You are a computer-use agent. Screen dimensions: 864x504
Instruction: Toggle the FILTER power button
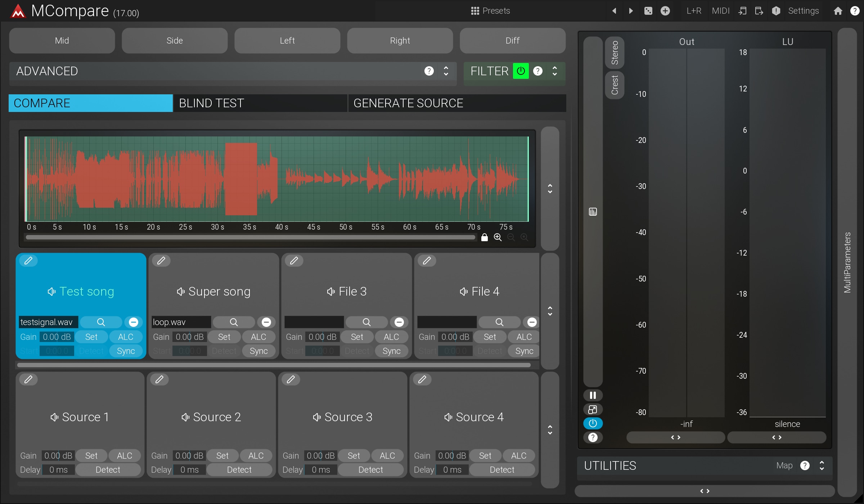click(521, 71)
